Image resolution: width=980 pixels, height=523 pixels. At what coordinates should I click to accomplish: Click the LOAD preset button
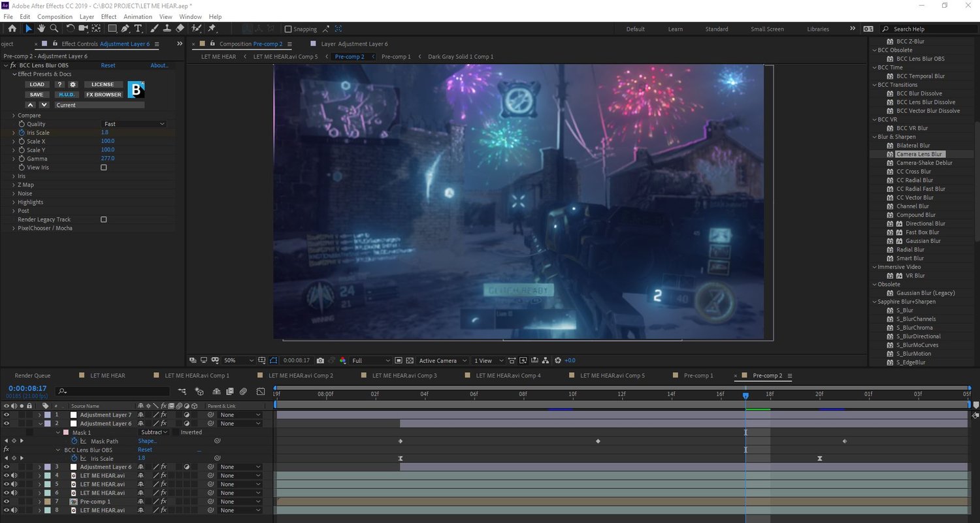point(37,84)
